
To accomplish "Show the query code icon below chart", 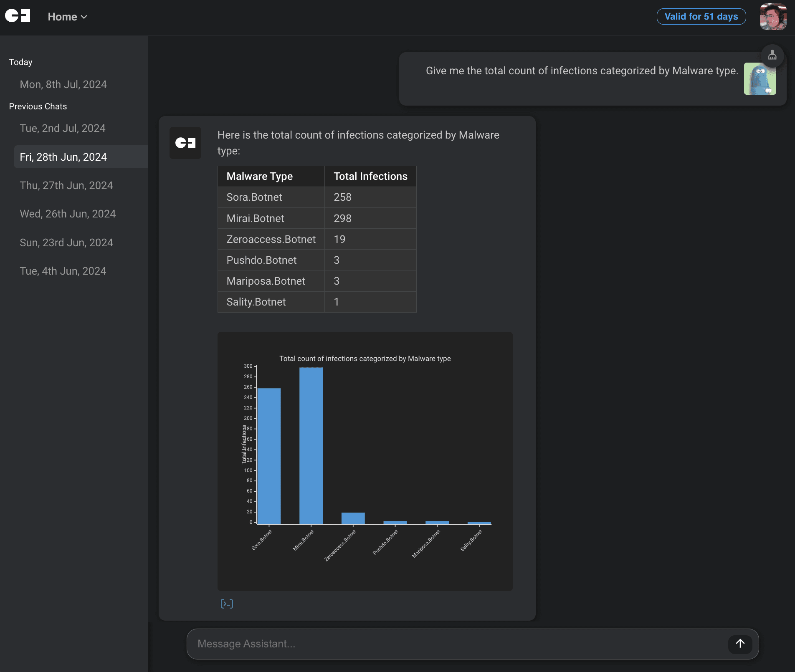I will point(227,604).
